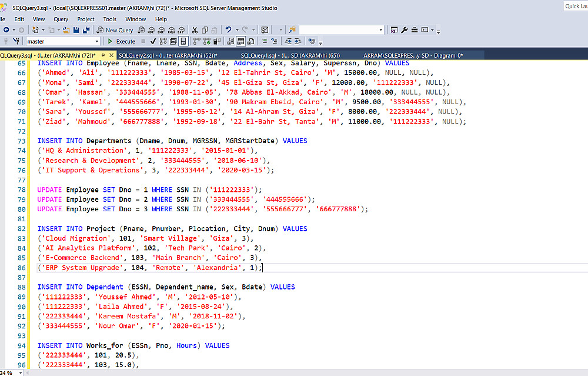Toggle Results to Text mode
Image resolution: width=588 pixels, height=376 pixels.
tap(230, 41)
